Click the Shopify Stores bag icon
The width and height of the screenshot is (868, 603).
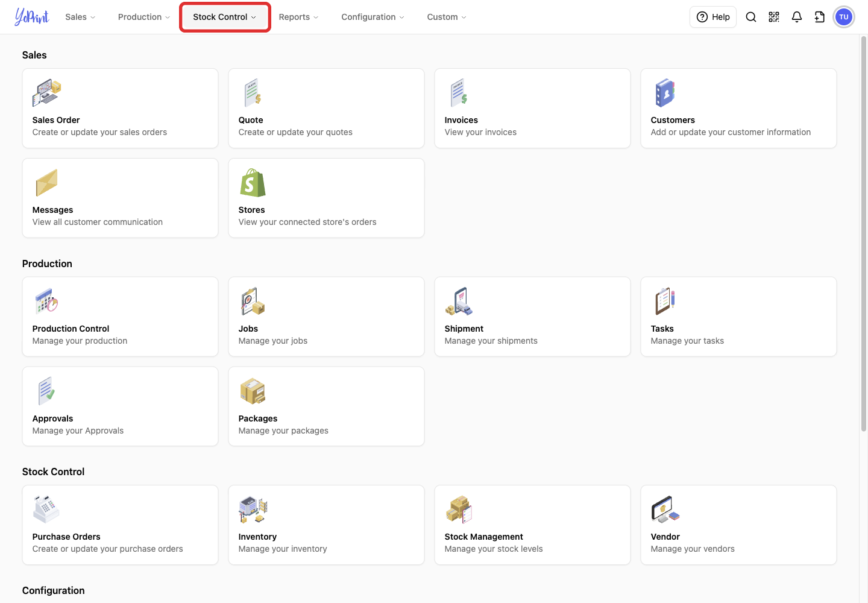pos(253,183)
